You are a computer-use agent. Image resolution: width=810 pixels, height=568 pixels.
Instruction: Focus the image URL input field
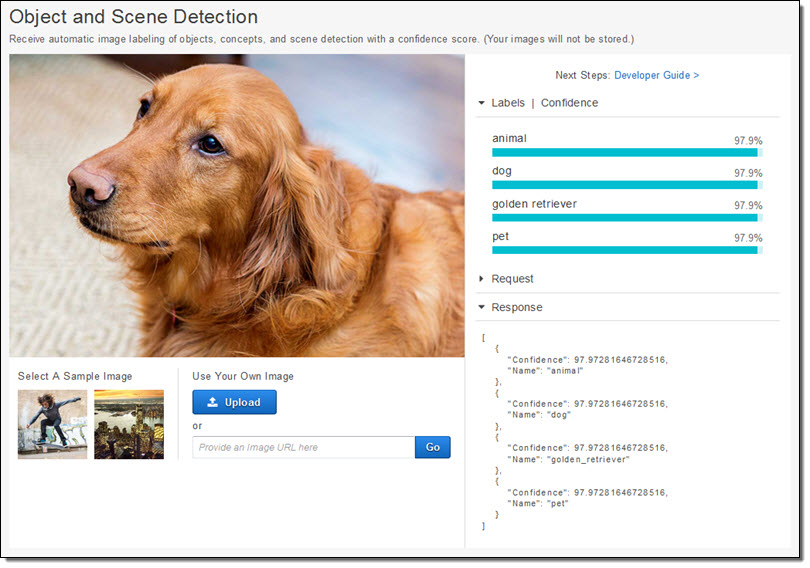(303, 447)
